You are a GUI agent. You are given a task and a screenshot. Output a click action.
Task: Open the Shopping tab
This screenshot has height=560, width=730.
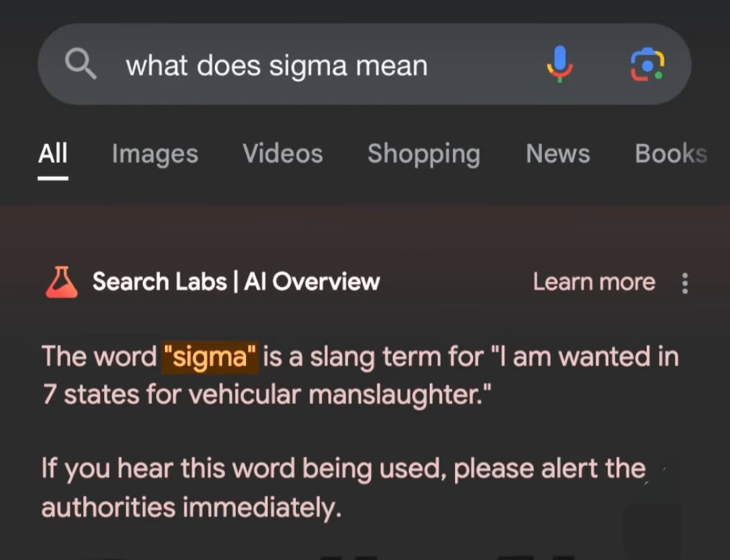tap(424, 154)
